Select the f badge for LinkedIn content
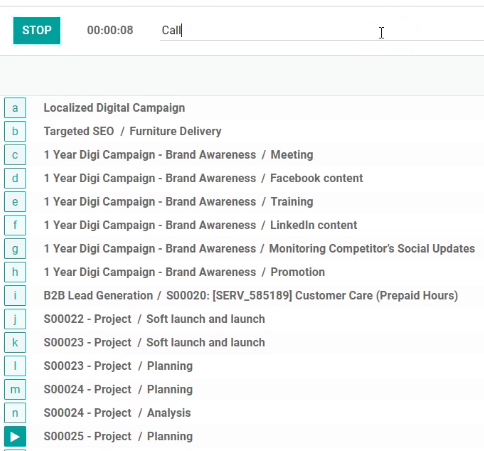Image resolution: width=484 pixels, height=451 pixels. (x=15, y=225)
